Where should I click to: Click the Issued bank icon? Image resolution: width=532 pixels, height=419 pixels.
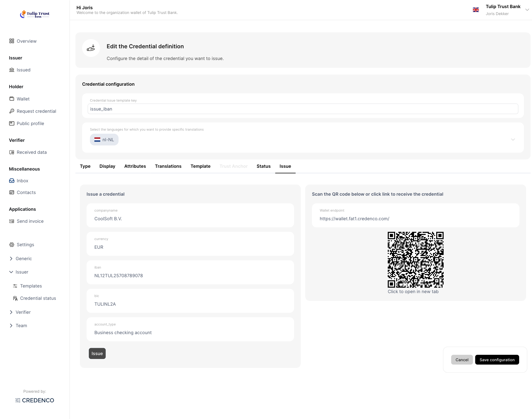(12, 70)
